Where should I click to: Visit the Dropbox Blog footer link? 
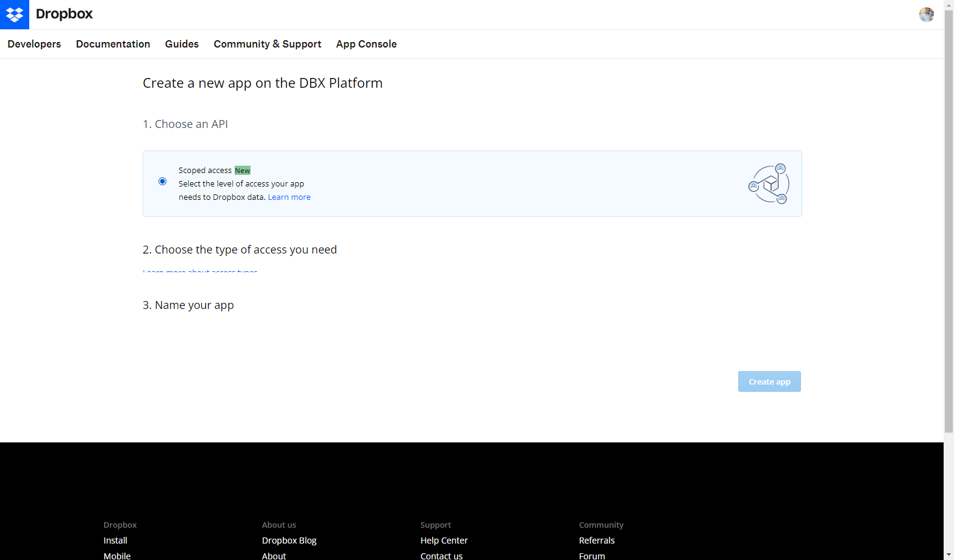click(x=289, y=541)
